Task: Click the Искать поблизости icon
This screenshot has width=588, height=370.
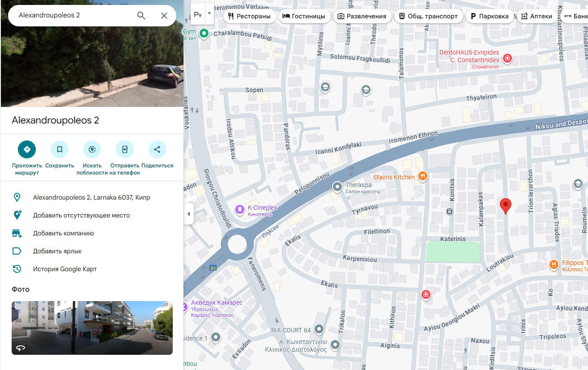Action: coord(92,149)
